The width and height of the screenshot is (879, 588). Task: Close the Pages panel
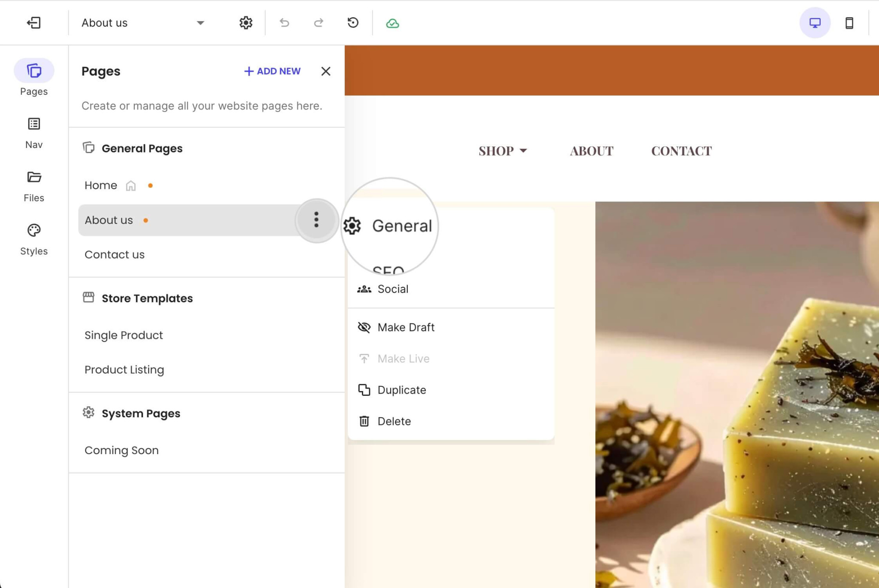point(326,71)
